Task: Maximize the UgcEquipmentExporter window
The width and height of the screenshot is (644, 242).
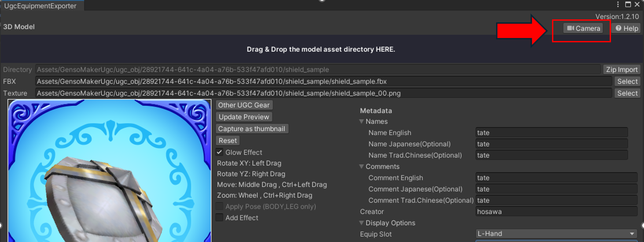Action: (628, 5)
